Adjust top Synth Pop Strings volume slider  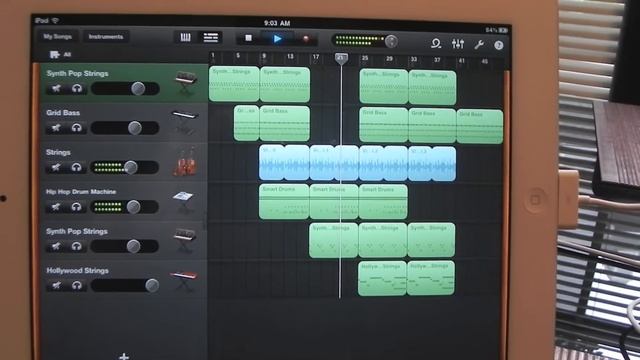[125, 88]
